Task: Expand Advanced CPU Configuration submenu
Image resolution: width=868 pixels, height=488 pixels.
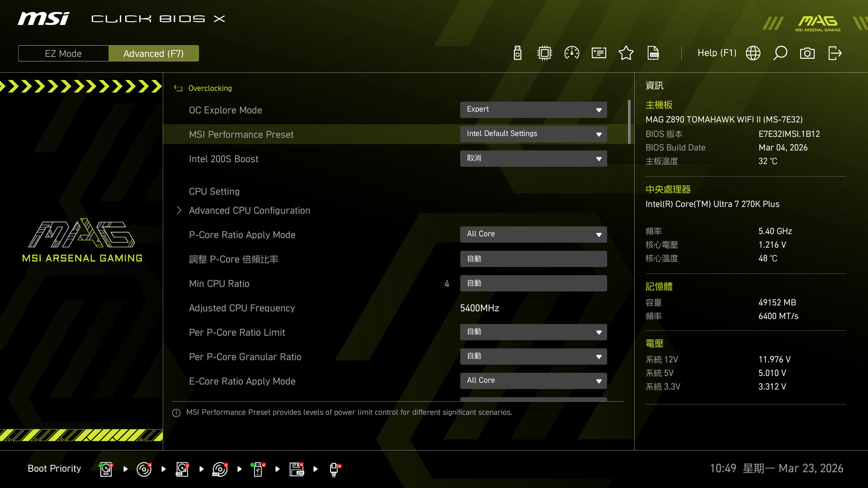Action: pos(249,211)
